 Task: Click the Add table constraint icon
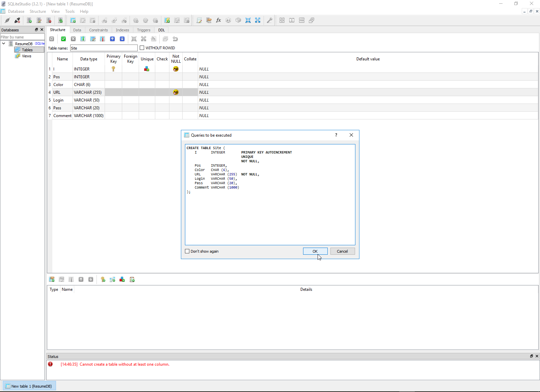(52, 279)
